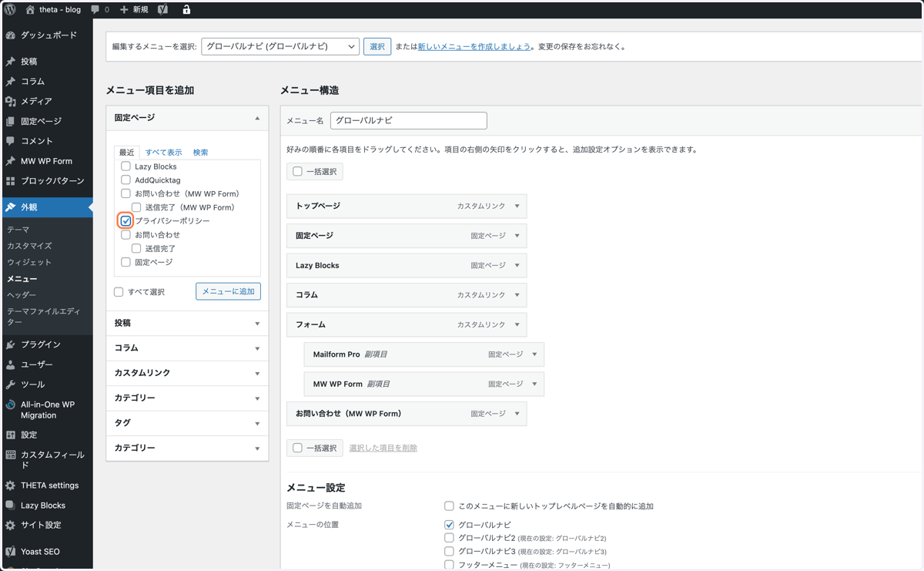This screenshot has height=571, width=924.
Task: Open the WordPress logo menu
Action: (x=10, y=9)
